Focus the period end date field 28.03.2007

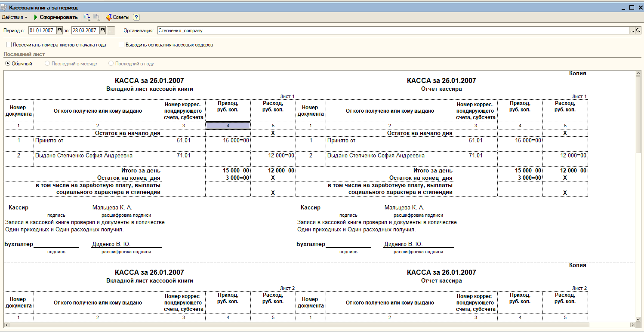(x=85, y=31)
